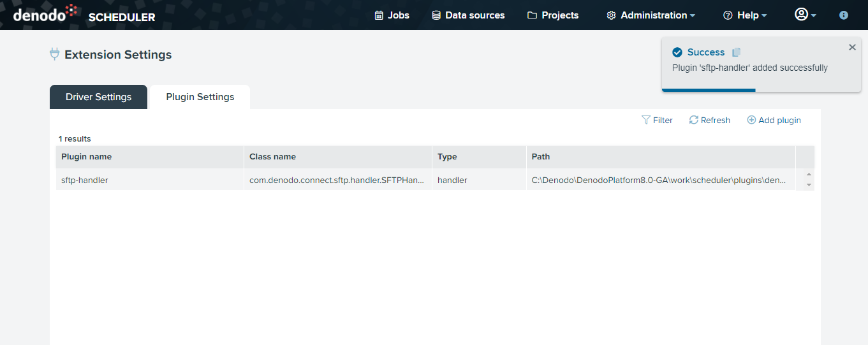Copy the success message via clipboard icon
Image resolution: width=868 pixels, height=345 pixels.
coord(737,52)
